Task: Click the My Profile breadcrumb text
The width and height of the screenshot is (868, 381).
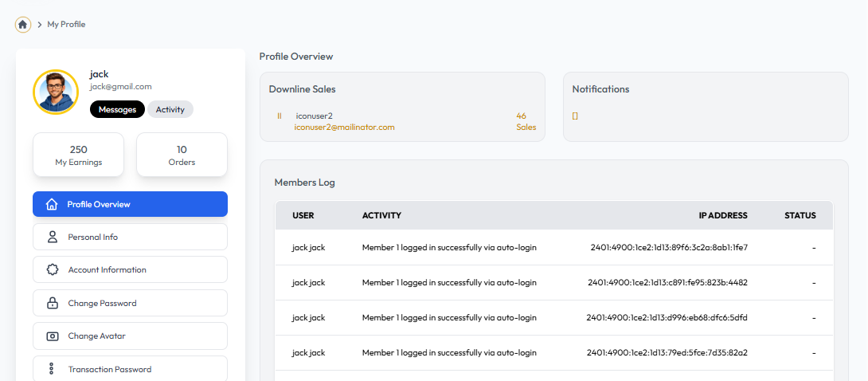Action: coord(66,25)
